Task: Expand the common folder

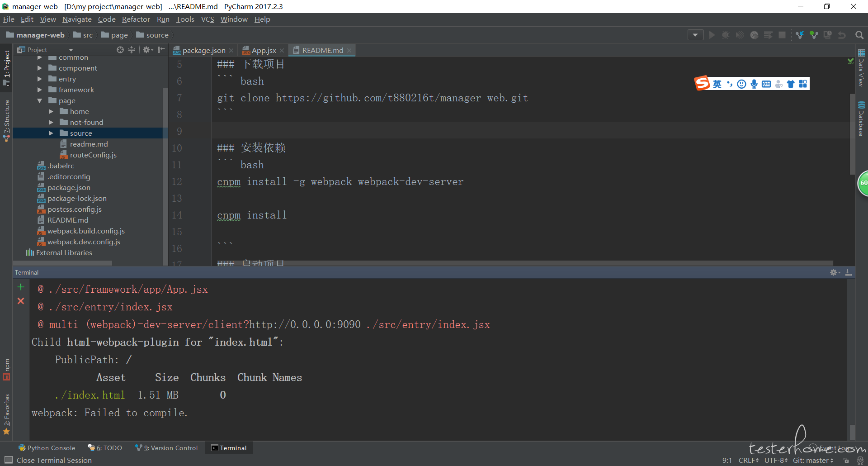Action: click(39, 58)
